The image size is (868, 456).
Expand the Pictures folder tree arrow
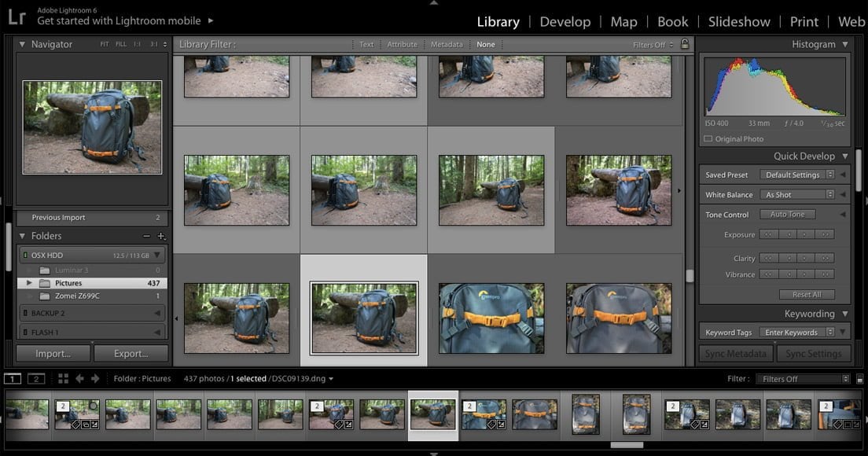click(x=29, y=283)
